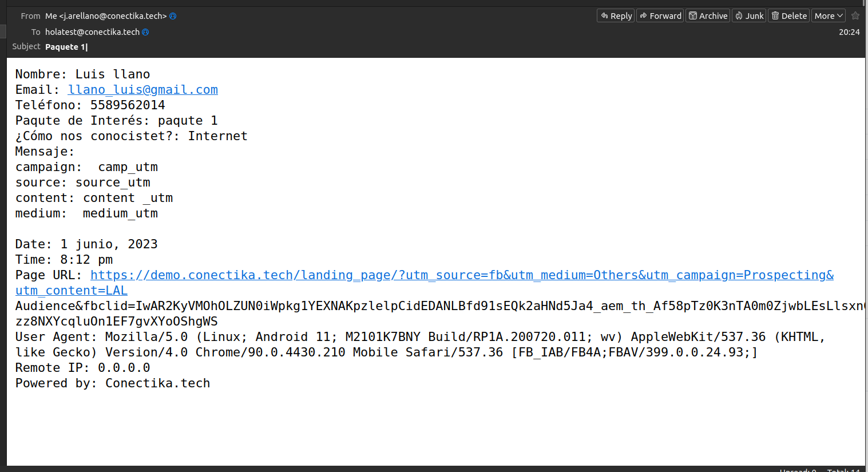Archive the open email
This screenshot has height=472, width=868.
pos(708,16)
